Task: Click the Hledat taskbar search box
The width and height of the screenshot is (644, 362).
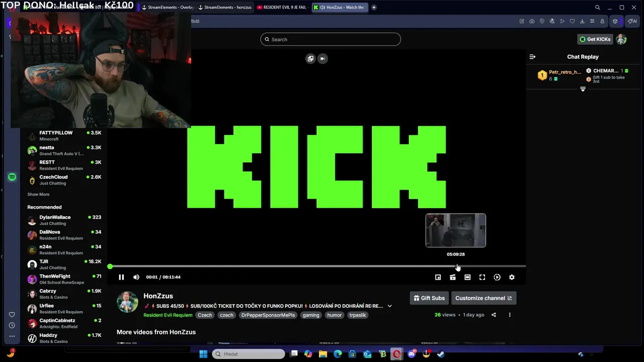Action: 249,354
